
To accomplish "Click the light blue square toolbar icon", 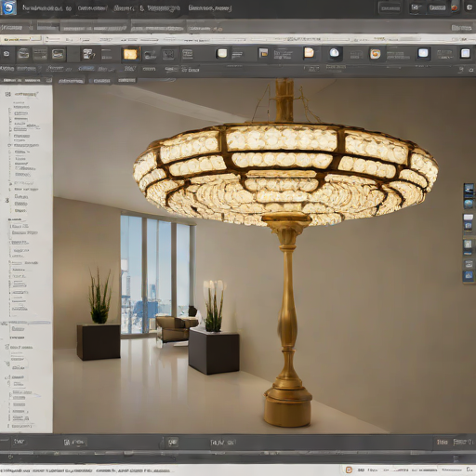I will click(x=423, y=53).
